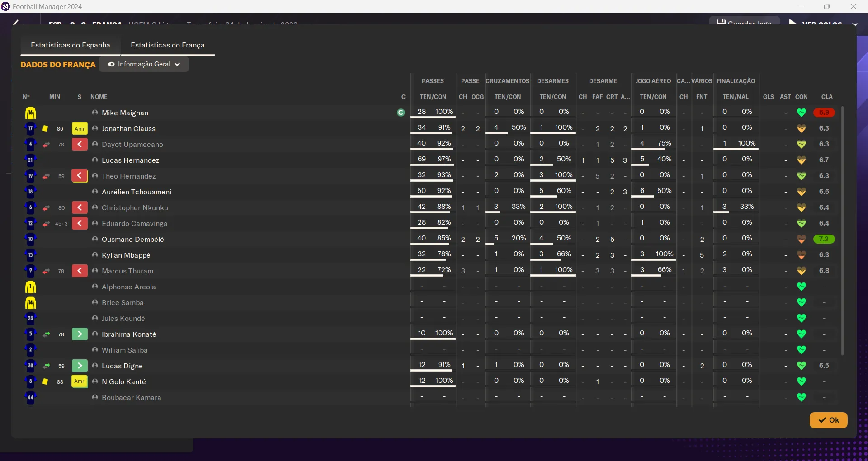The height and width of the screenshot is (461, 868).
Task: Click the yellow card icon beside N'Golo Kanté
Action: [45, 381]
